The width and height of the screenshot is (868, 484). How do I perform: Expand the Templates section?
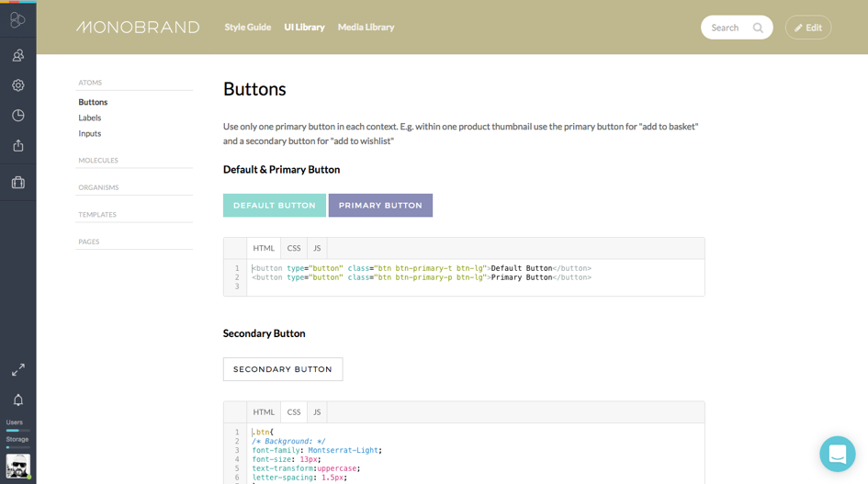(97, 215)
